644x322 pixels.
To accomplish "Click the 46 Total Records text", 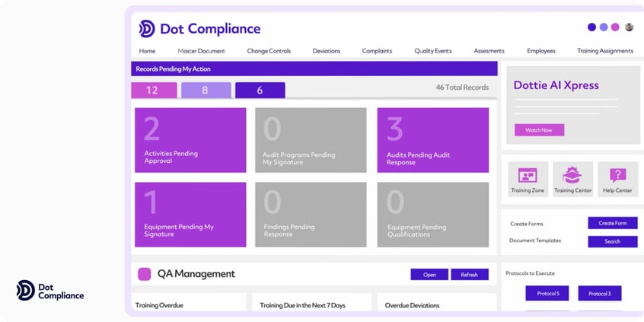I will (462, 88).
